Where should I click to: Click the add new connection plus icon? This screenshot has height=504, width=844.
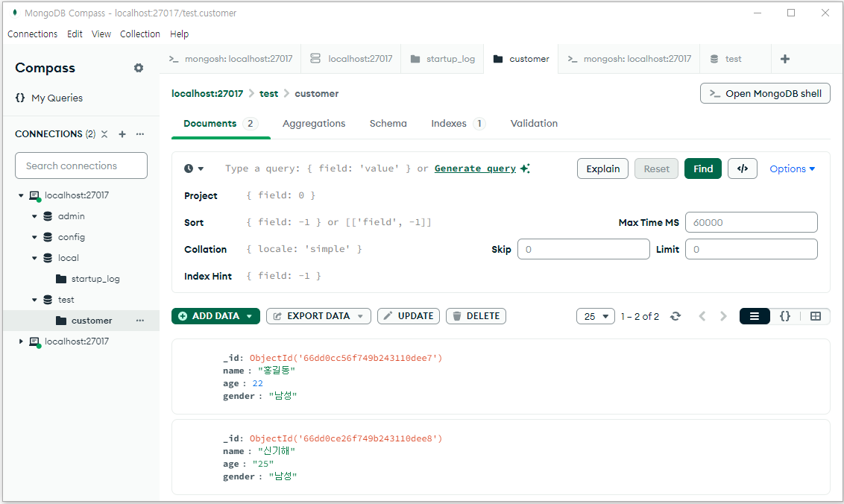pos(122,134)
